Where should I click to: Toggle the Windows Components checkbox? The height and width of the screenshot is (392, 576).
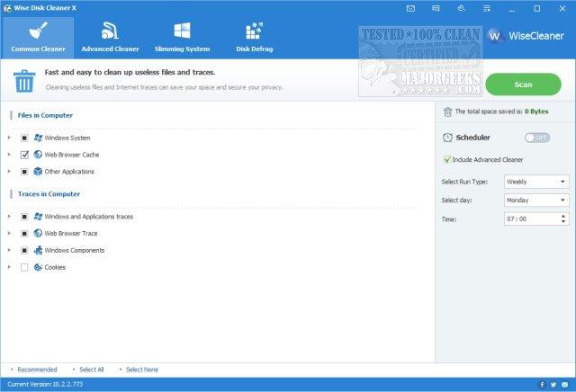click(x=24, y=250)
